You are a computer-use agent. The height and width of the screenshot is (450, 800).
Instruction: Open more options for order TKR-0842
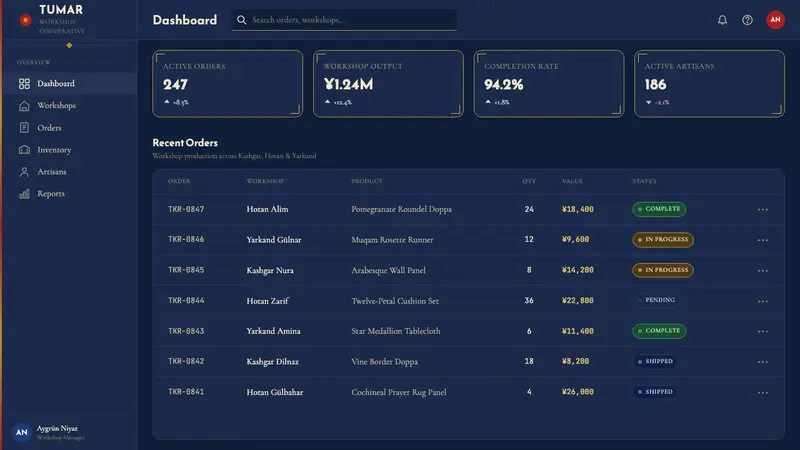[762, 362]
